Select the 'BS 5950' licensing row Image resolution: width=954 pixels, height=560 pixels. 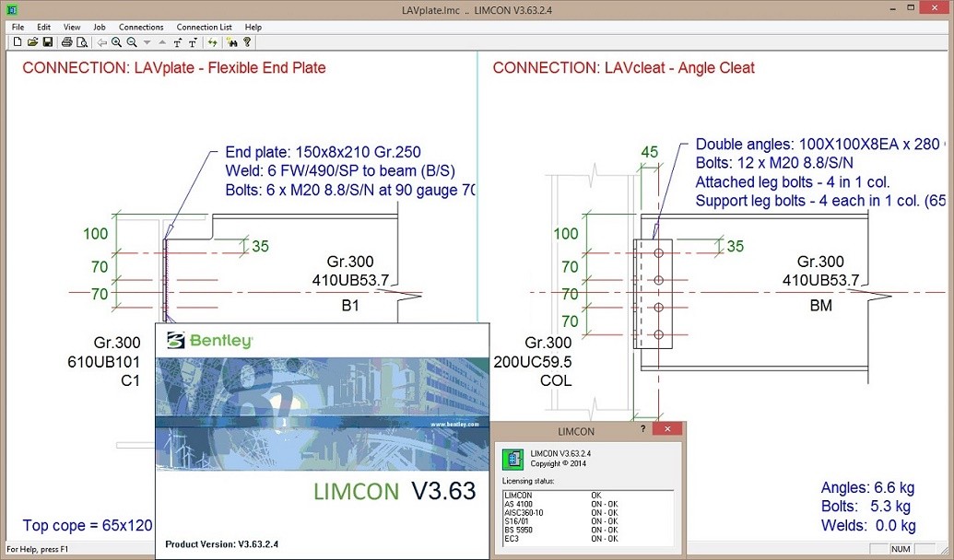click(x=588, y=530)
